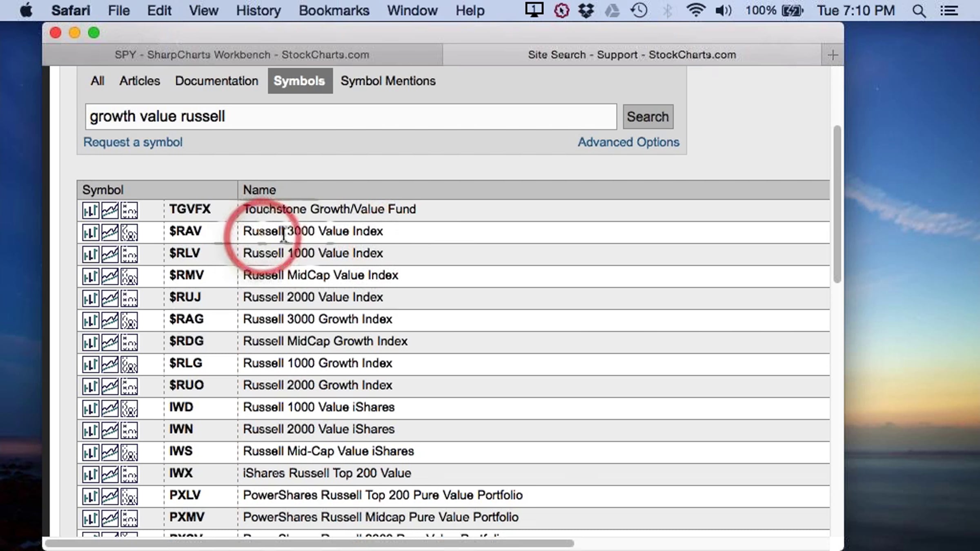Screen dimensions: 980x551
Task: Switch to SPY SharpCharts Workbench browser tab
Action: click(x=242, y=55)
